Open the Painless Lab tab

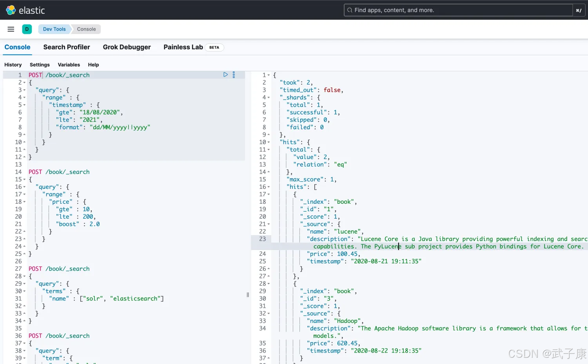point(183,47)
